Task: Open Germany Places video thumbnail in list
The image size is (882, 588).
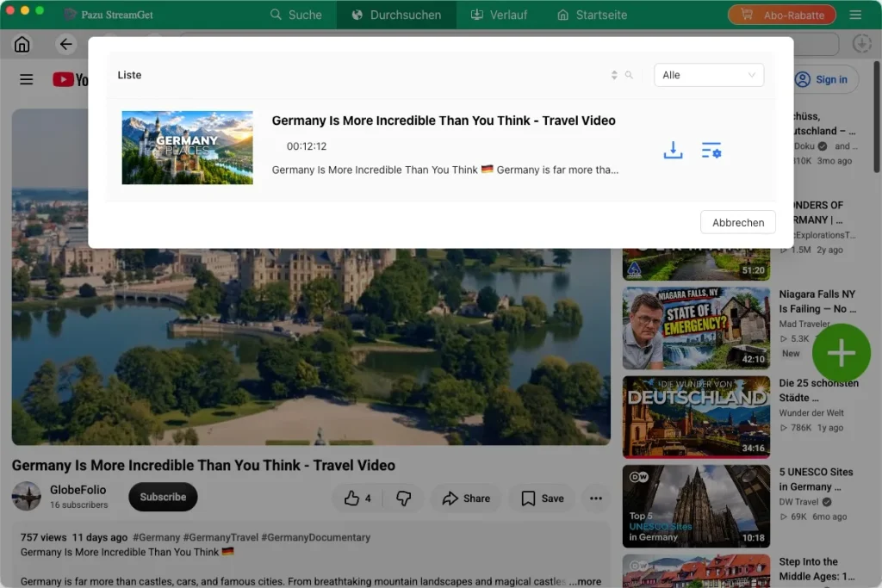Action: click(x=187, y=147)
